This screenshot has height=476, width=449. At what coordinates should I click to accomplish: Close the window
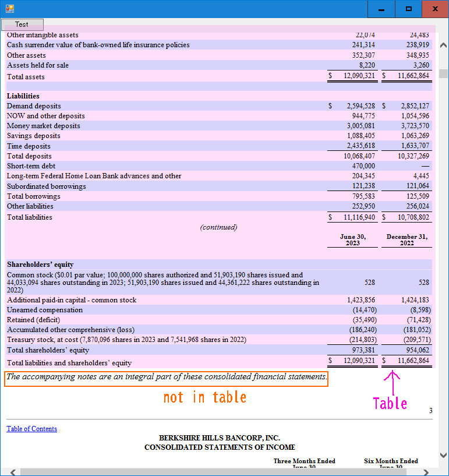[x=435, y=9]
